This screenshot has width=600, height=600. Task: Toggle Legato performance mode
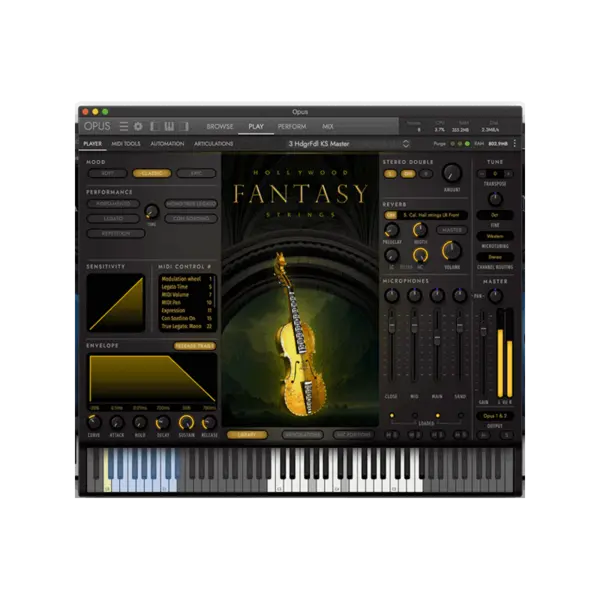tap(113, 218)
